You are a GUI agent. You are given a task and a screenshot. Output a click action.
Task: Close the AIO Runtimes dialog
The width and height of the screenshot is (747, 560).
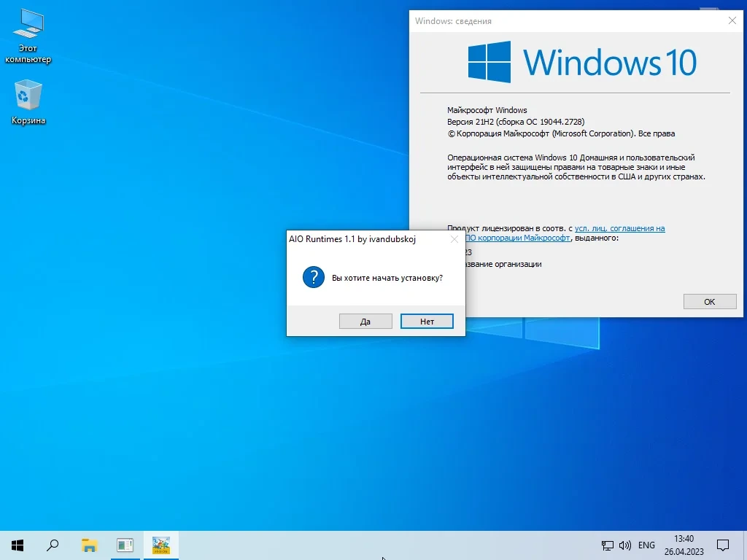(454, 239)
